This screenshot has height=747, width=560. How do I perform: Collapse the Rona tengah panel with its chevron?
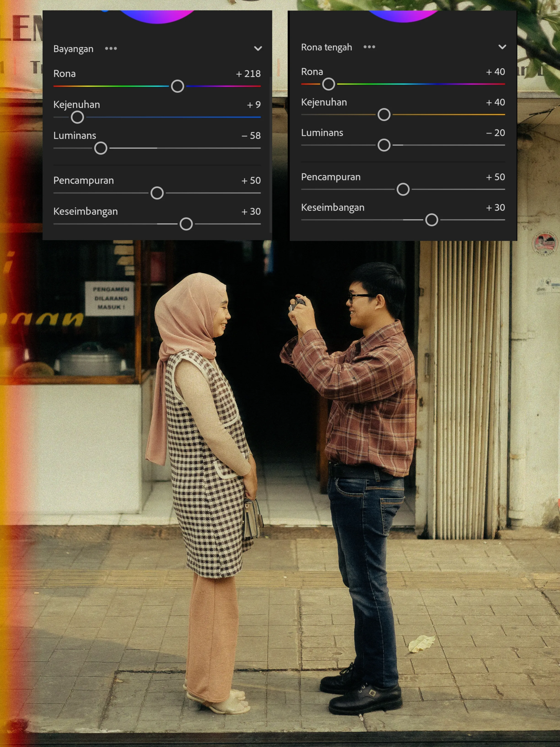coord(503,47)
